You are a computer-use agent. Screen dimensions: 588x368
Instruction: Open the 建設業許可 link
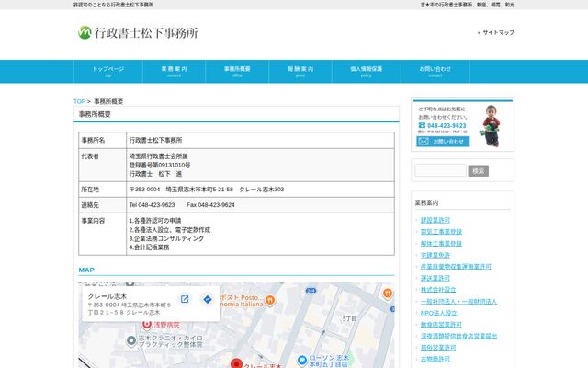(x=435, y=220)
